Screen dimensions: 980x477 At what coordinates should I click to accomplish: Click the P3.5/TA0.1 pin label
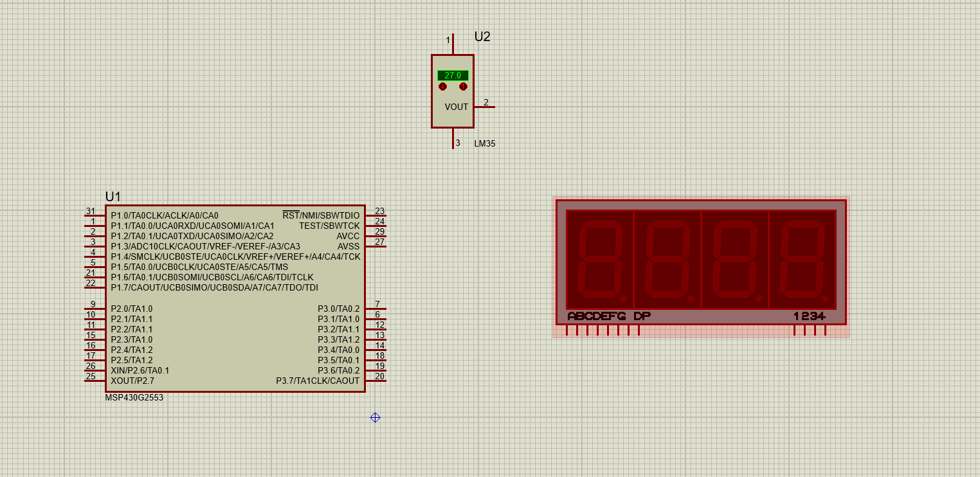click(x=339, y=360)
